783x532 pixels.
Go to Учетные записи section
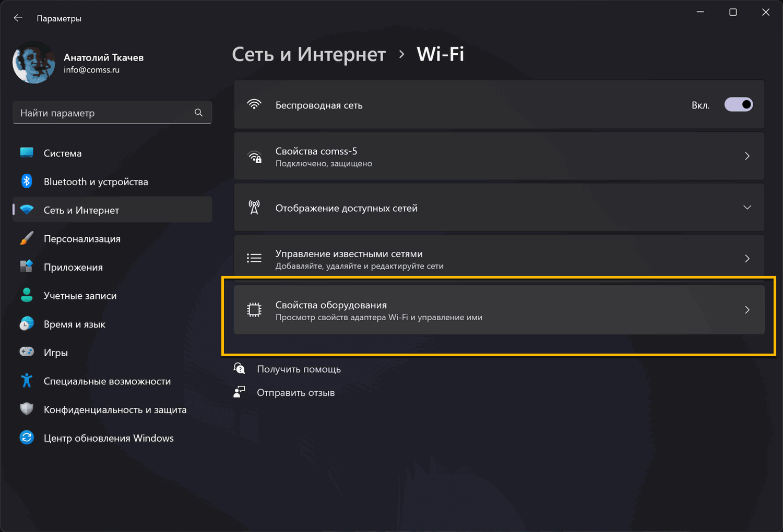(x=80, y=296)
